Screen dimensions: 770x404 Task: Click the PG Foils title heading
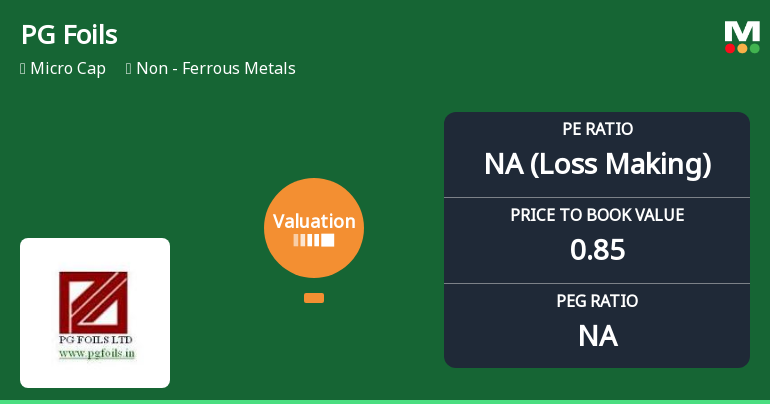pyautogui.click(x=69, y=35)
